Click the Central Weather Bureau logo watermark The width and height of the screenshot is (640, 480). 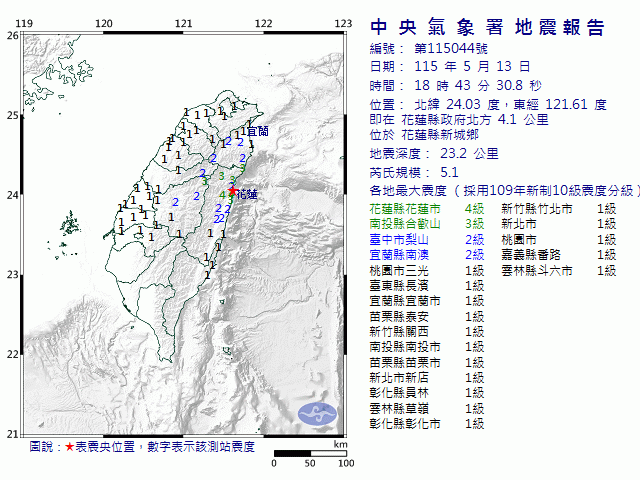tap(318, 414)
